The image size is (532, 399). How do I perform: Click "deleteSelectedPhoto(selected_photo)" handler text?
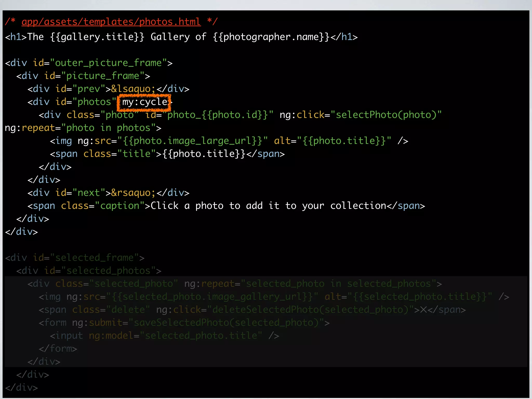pyautogui.click(x=310, y=310)
